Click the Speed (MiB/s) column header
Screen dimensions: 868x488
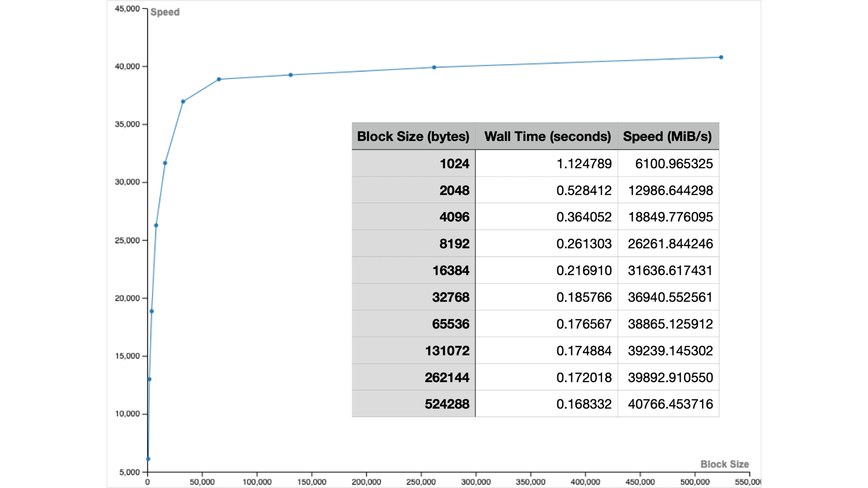point(667,136)
